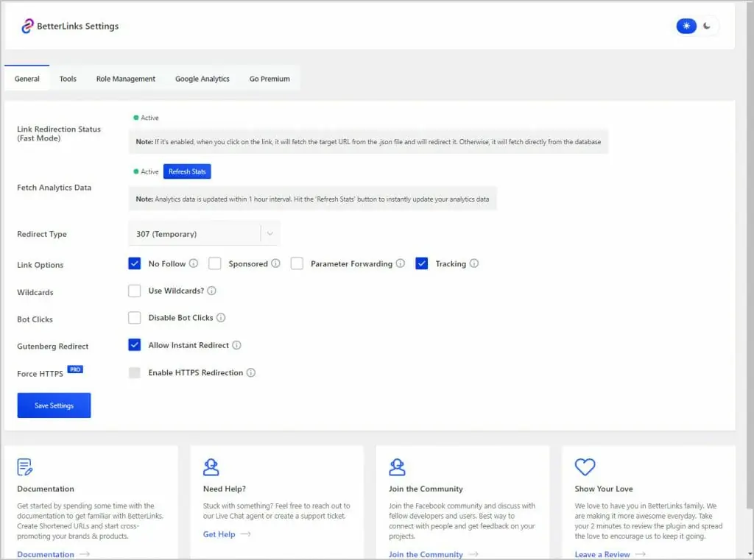
Task: Uncheck the Tracking checkbox
Action: tap(422, 263)
